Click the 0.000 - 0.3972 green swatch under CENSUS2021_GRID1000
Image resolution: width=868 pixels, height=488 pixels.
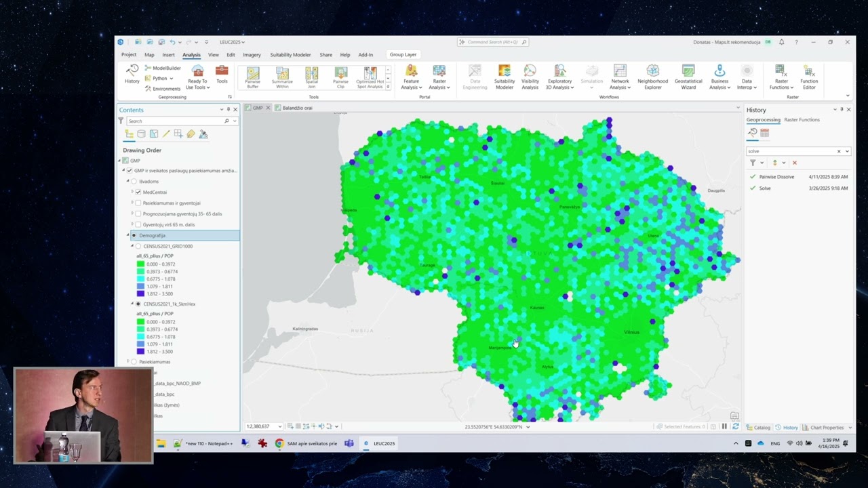[140, 264]
